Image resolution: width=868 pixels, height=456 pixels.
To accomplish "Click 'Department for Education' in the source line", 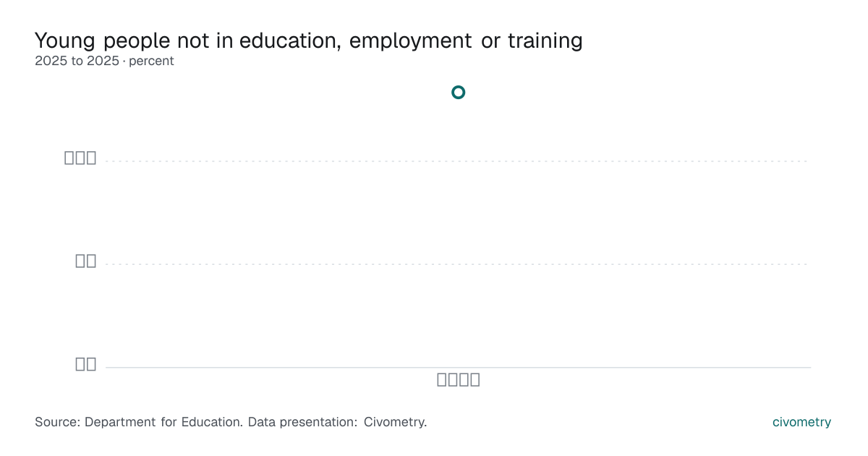I will pos(163,422).
